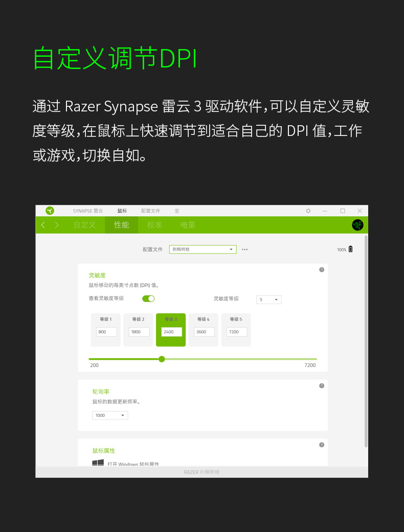This screenshot has width=404, height=532.
Task: Open the 灵敏度等级 count dropdown
Action: (x=269, y=299)
